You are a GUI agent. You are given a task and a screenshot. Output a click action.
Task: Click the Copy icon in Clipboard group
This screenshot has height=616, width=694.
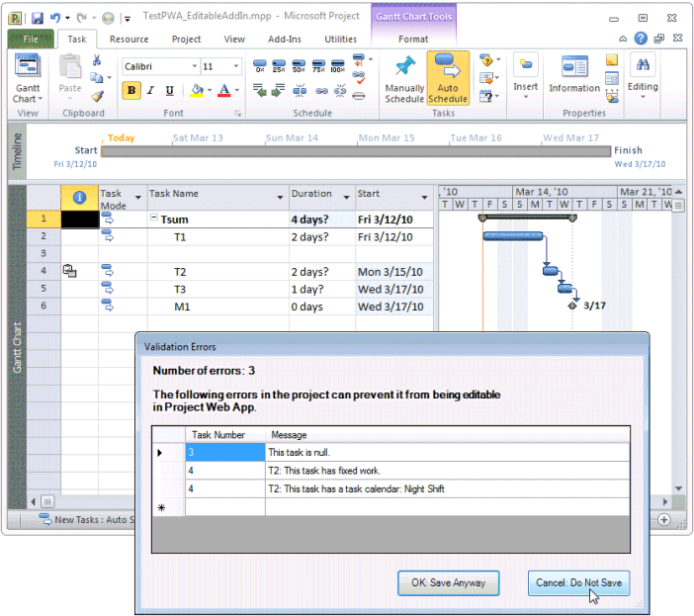(x=97, y=78)
